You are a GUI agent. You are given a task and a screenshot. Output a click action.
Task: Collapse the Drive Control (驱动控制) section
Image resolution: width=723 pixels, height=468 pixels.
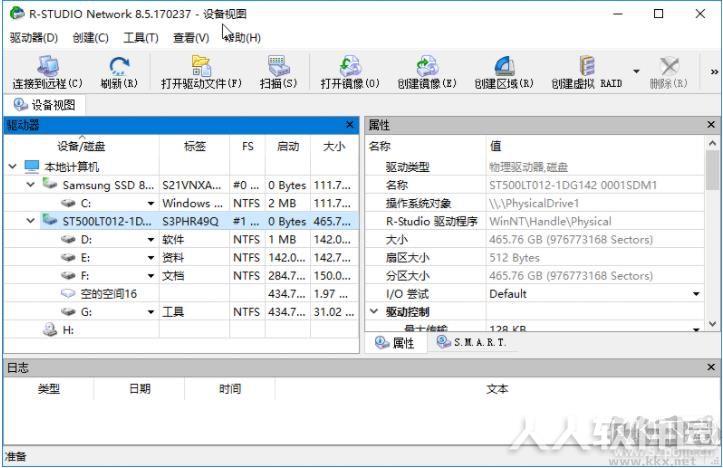tap(374, 311)
